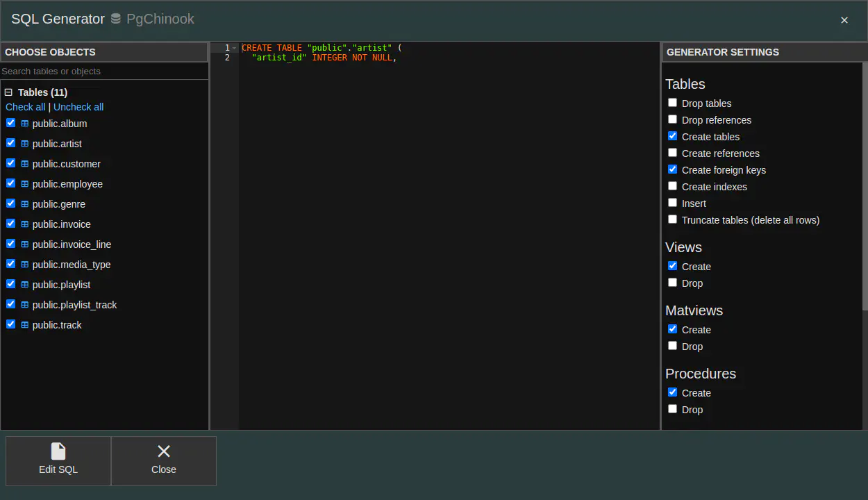
Task: Check Drop under Views
Action: [672, 283]
